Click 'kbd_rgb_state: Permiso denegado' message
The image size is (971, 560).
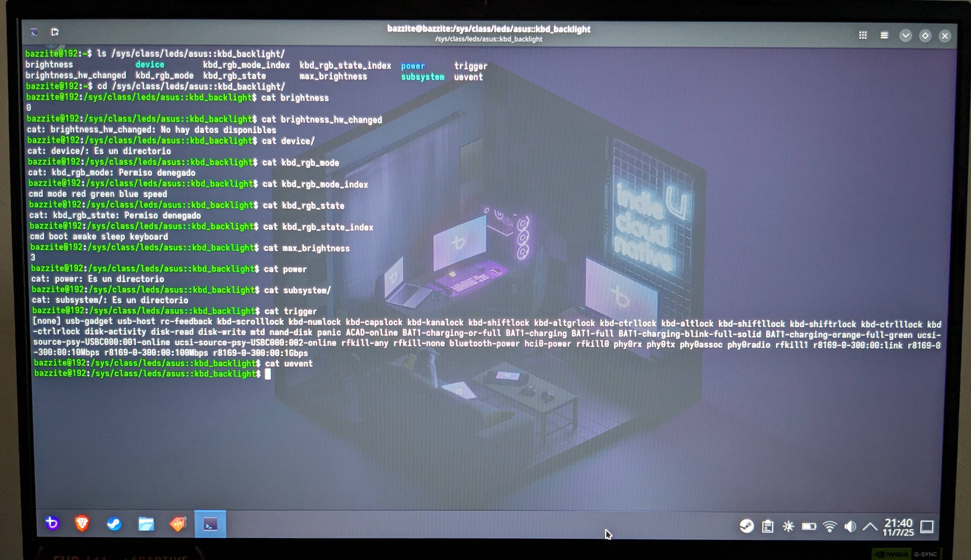pyautogui.click(x=127, y=215)
